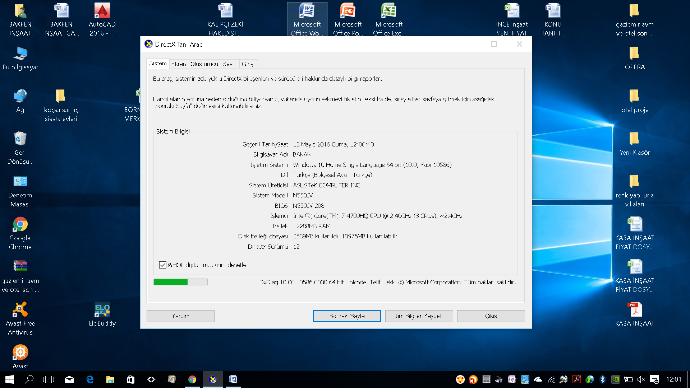Open the Denetim Masası control panel icon
The height and width of the screenshot is (392, 690).
coord(20,191)
